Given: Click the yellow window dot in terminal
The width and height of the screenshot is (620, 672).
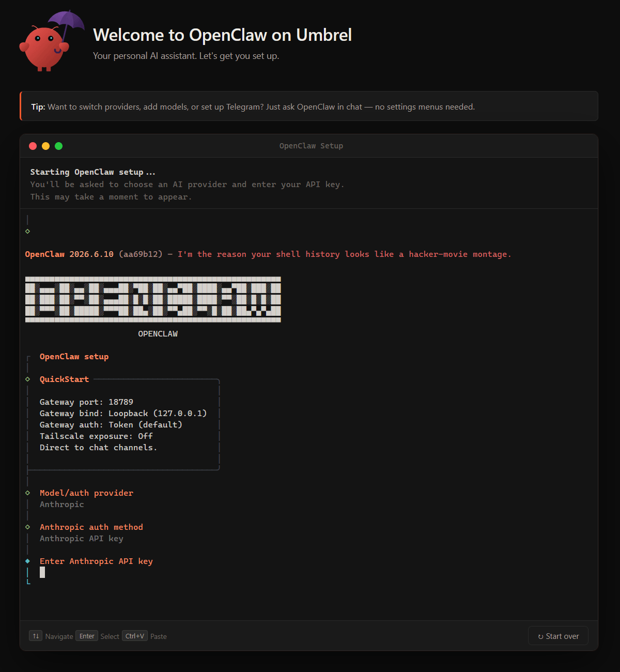Looking at the screenshot, I should click(x=45, y=146).
